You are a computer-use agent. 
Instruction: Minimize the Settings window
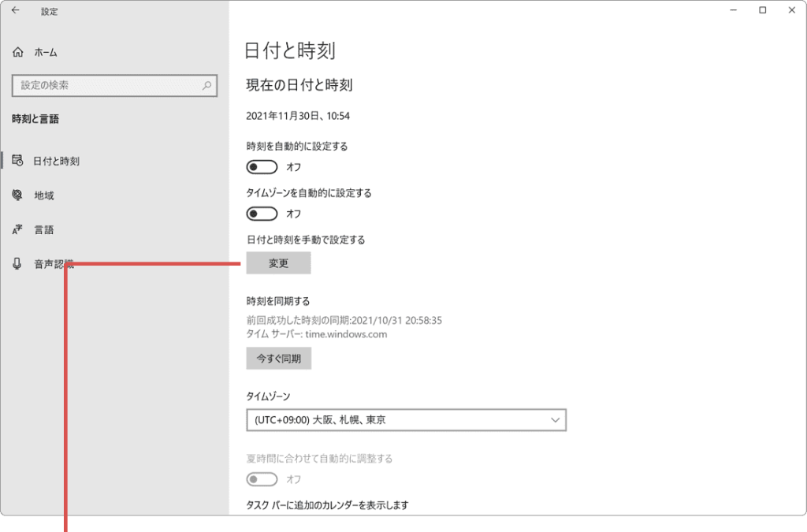click(734, 11)
